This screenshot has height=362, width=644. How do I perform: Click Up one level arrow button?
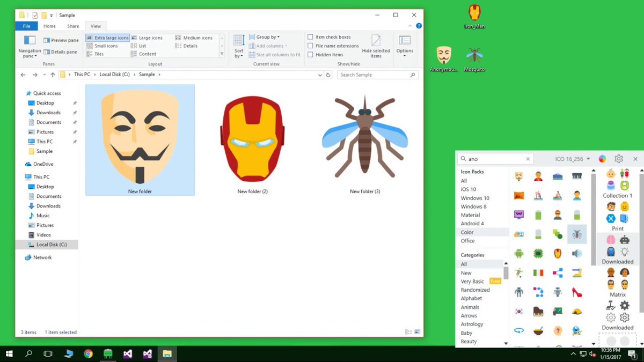(x=53, y=75)
